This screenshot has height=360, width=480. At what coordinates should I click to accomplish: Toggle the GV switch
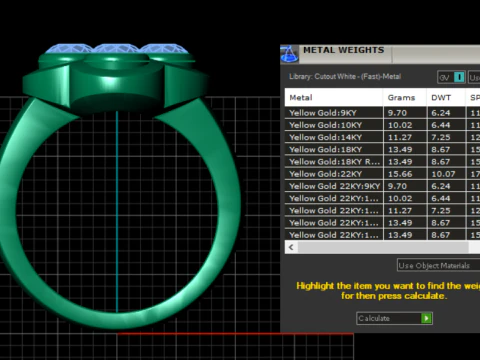(451, 77)
